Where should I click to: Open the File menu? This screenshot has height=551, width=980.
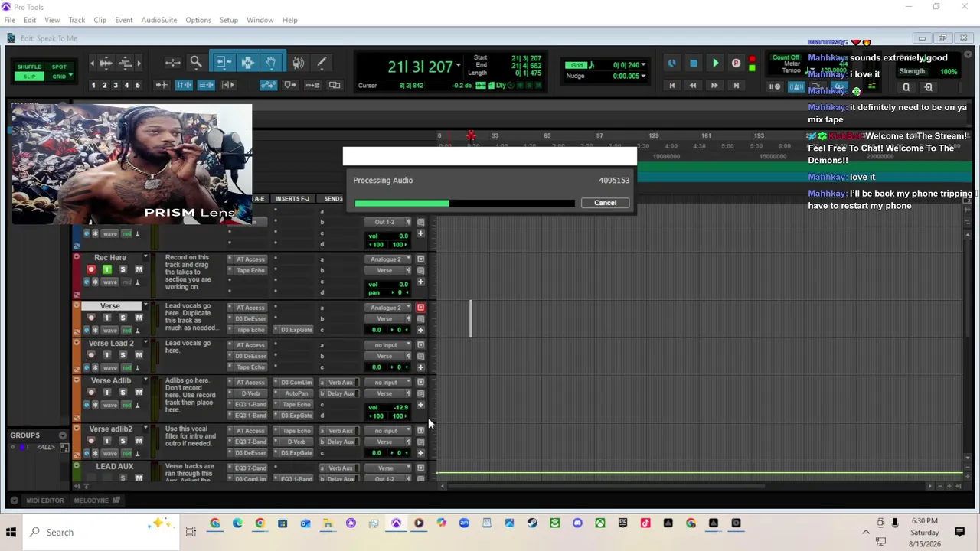10,20
